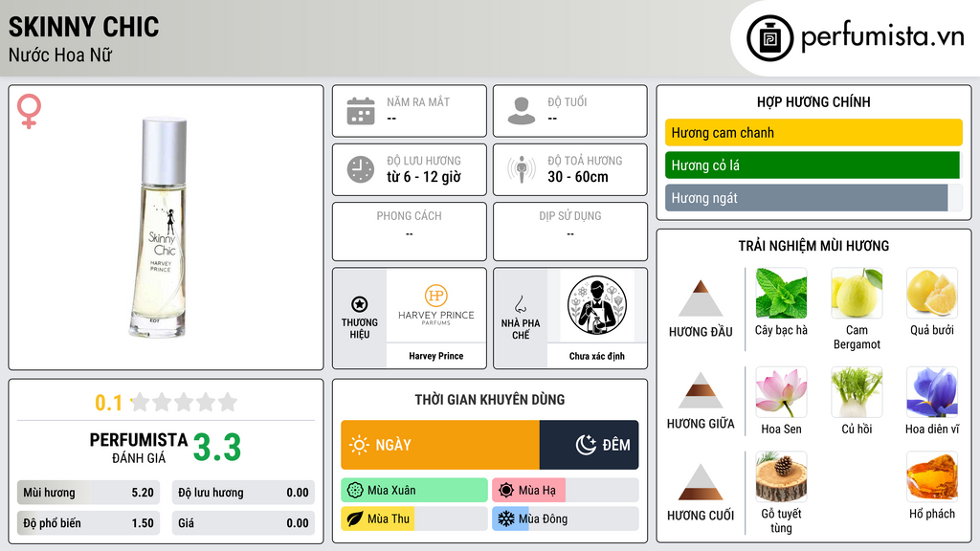This screenshot has width=980, height=551.
Task: Click the flower icon for Mùa Xuân
Action: 355,491
